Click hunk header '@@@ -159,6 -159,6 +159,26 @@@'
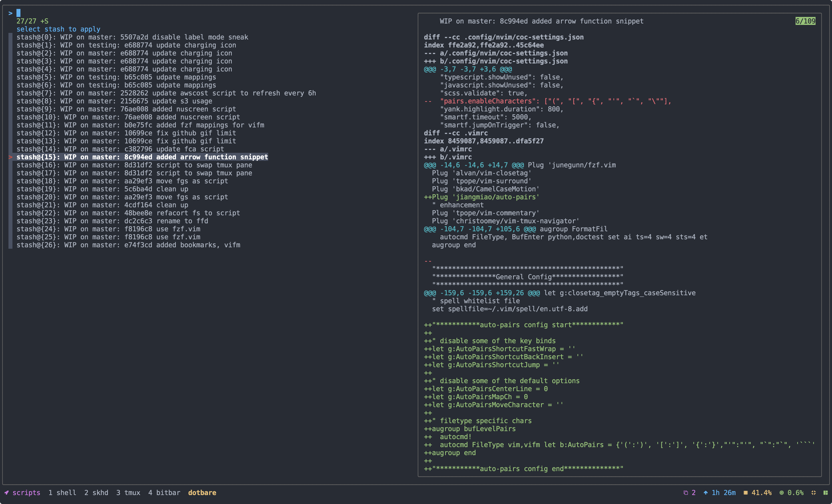This screenshot has width=832, height=504. (x=482, y=293)
